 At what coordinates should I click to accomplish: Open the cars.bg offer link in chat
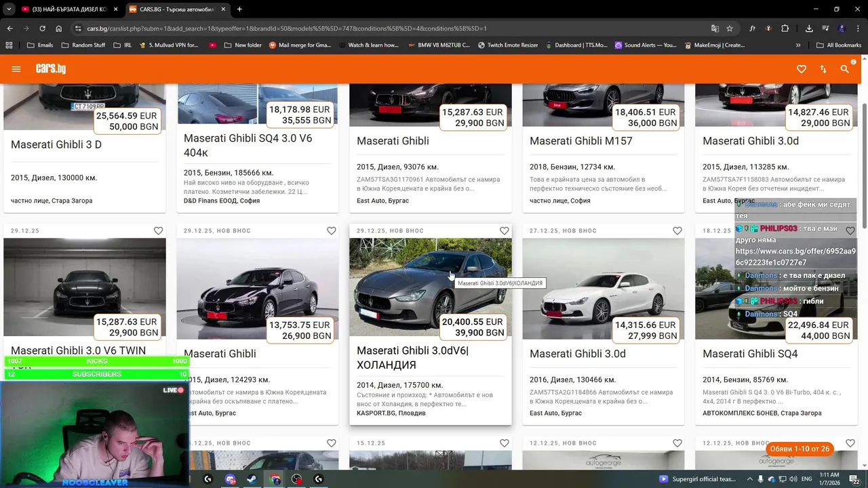tap(795, 257)
